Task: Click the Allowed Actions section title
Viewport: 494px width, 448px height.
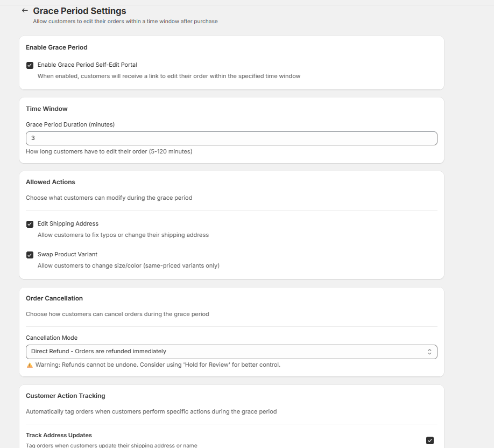Action: [x=50, y=182]
